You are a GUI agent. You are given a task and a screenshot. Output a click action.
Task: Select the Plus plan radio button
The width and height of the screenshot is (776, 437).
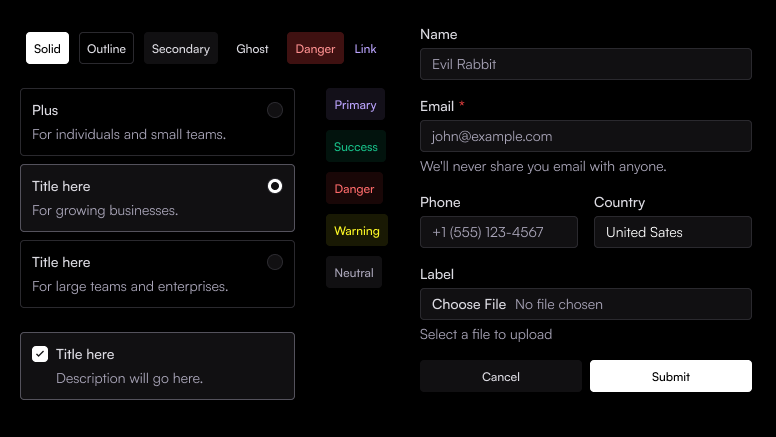pos(275,110)
